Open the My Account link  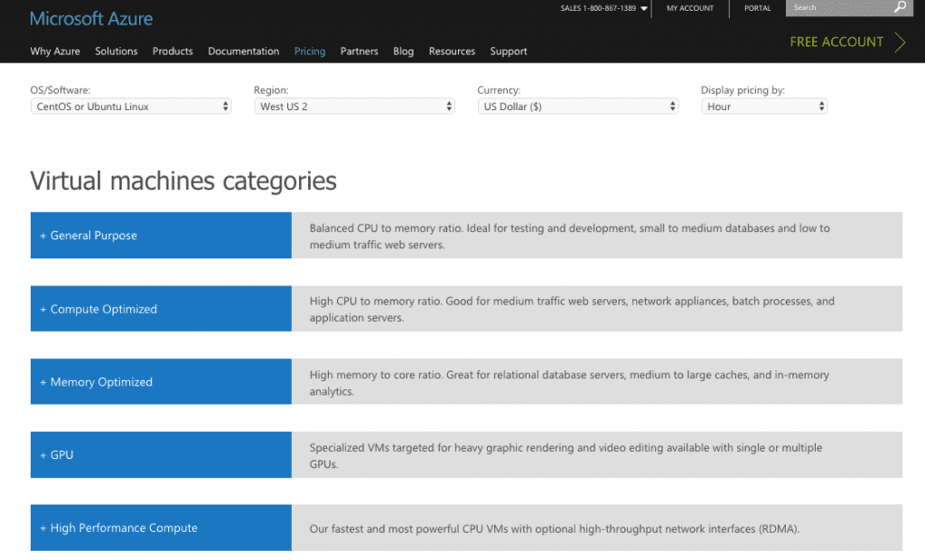pyautogui.click(x=690, y=8)
